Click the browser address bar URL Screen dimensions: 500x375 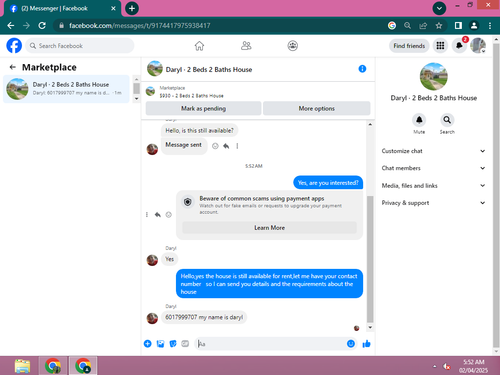(140, 26)
